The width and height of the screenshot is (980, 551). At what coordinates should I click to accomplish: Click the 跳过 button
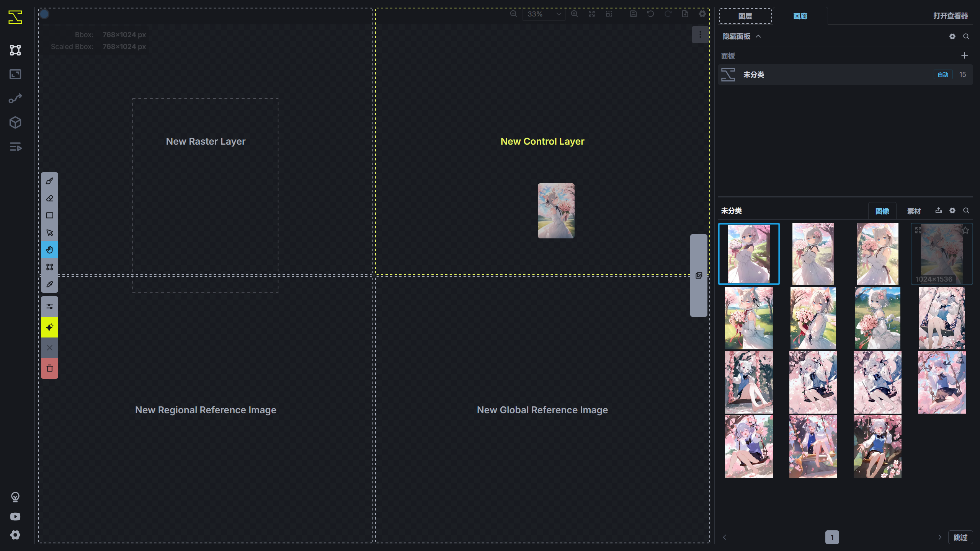click(961, 537)
